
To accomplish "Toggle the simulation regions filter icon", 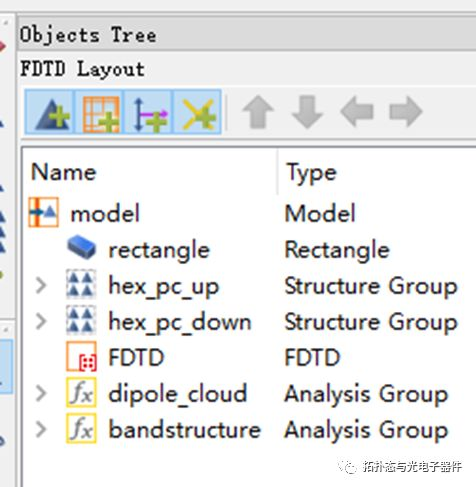I will (100, 112).
